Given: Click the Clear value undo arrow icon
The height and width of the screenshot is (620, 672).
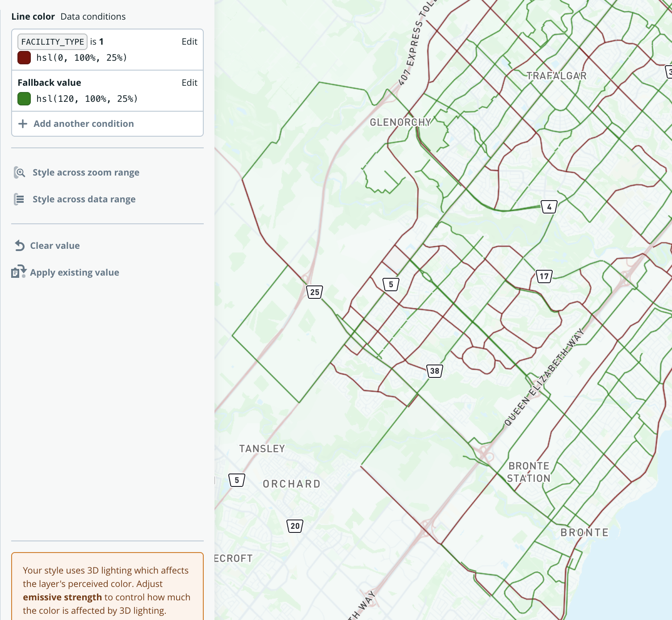Looking at the screenshot, I should point(20,246).
